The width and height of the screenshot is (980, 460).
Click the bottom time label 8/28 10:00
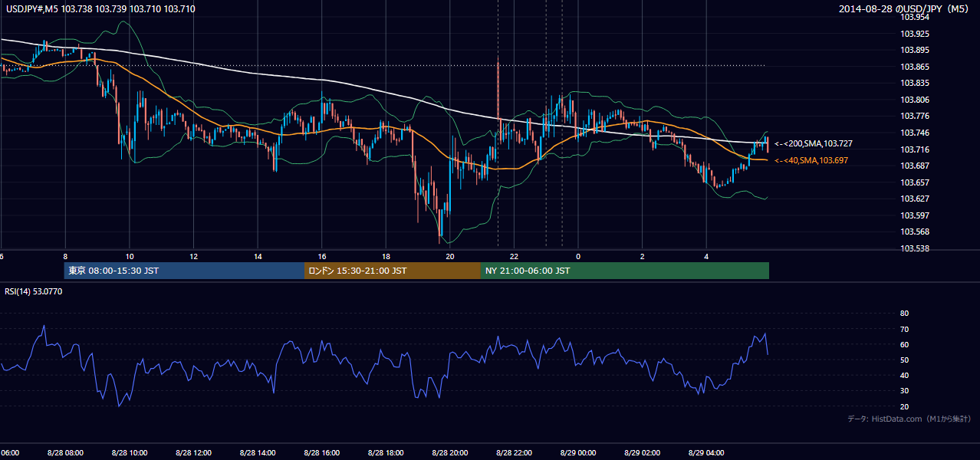tap(129, 452)
